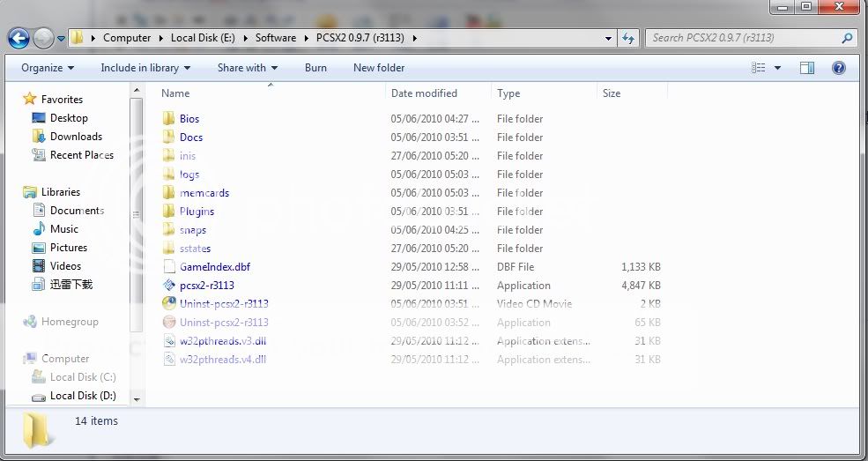The height and width of the screenshot is (461, 868).
Task: Open the Share with dropdown
Action: coord(247,68)
